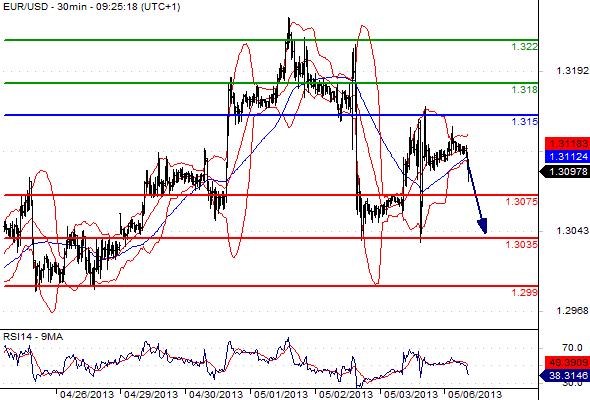Select the red RSI moving average value tag
The width and height of the screenshot is (590, 400).
(x=567, y=362)
